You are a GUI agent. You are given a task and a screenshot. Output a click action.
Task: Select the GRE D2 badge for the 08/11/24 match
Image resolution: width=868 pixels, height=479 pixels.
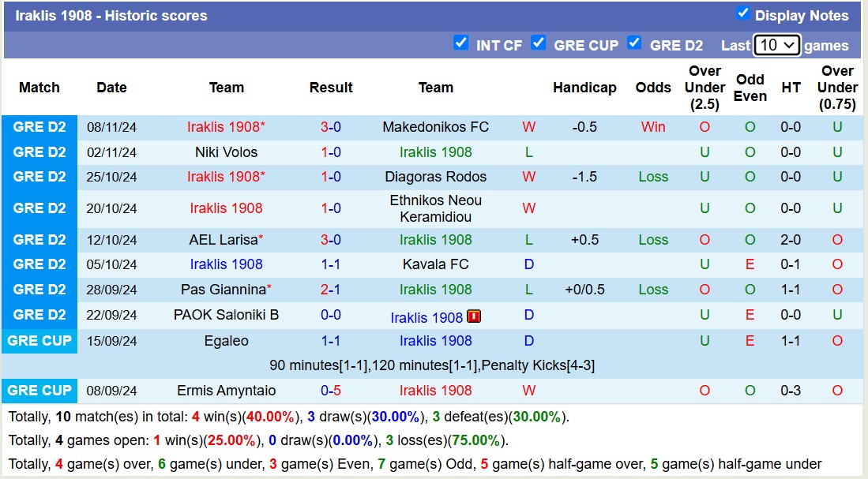[39, 126]
